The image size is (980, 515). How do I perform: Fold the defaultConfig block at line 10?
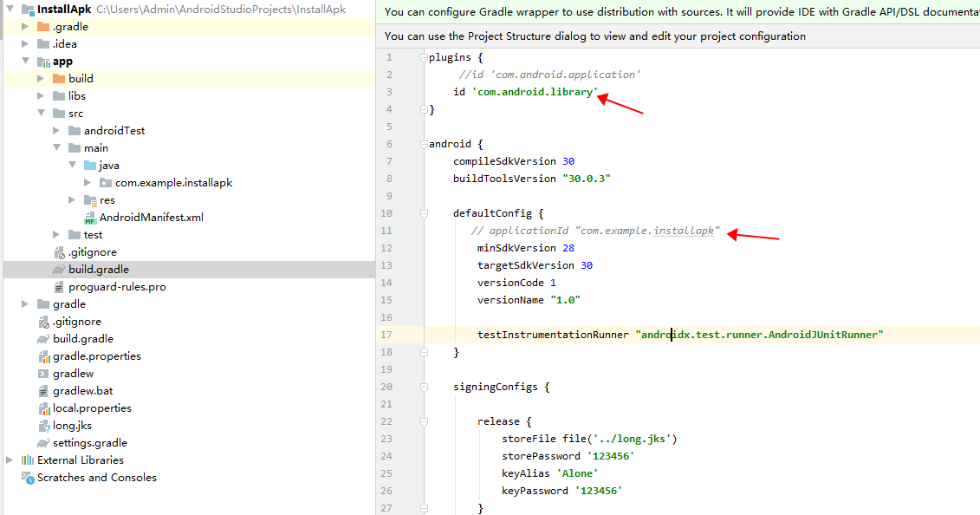coord(424,214)
